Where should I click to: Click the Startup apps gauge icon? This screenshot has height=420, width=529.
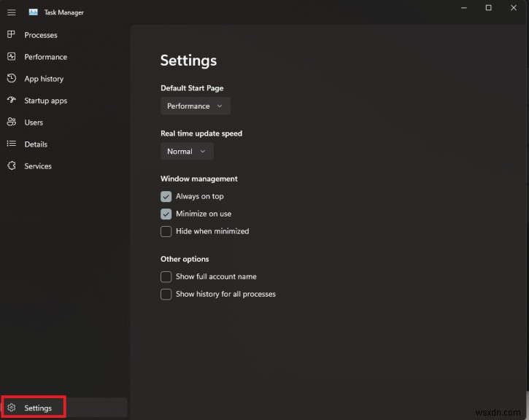click(x=12, y=100)
